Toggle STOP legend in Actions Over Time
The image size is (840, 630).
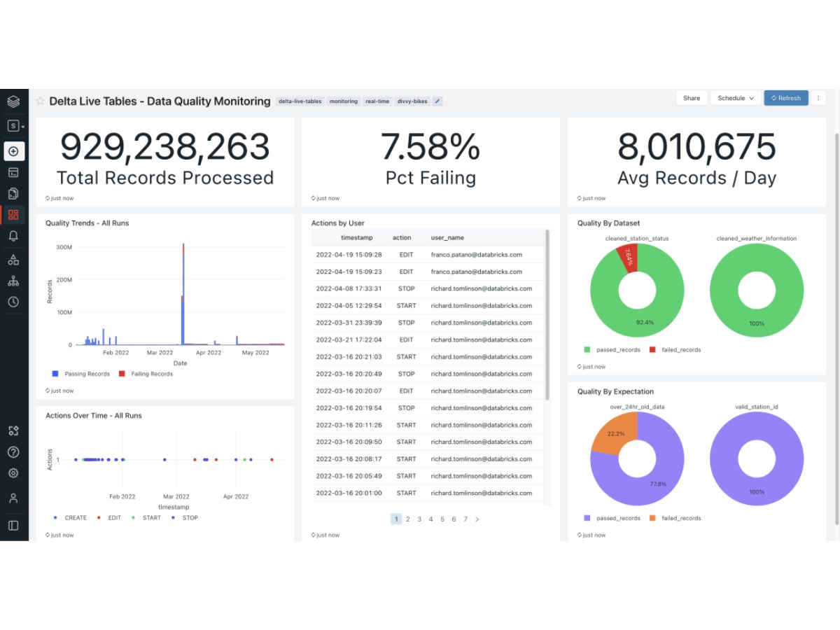pyautogui.click(x=185, y=518)
